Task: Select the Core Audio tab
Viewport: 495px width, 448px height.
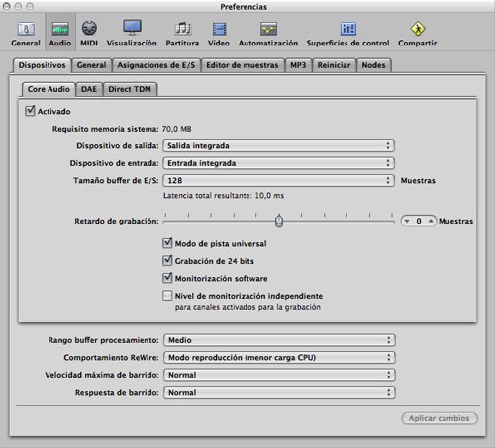Action: coord(49,89)
